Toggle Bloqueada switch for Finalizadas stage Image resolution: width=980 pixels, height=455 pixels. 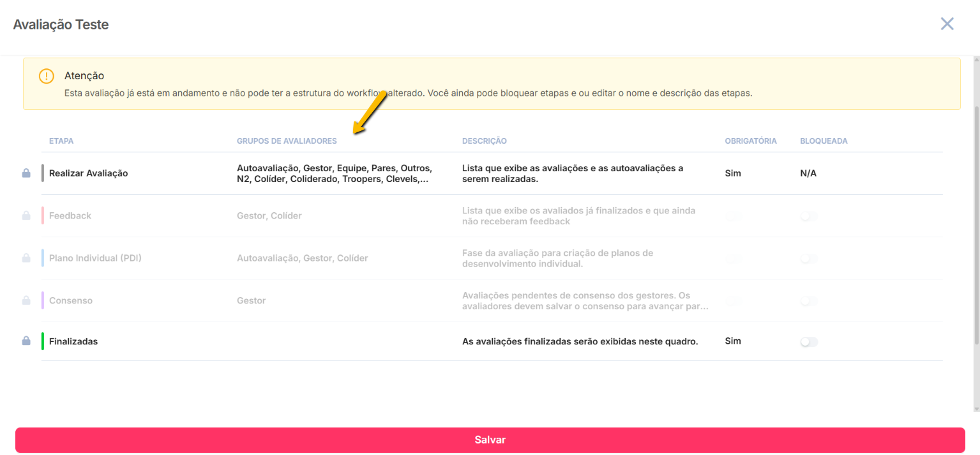pyautogui.click(x=808, y=342)
